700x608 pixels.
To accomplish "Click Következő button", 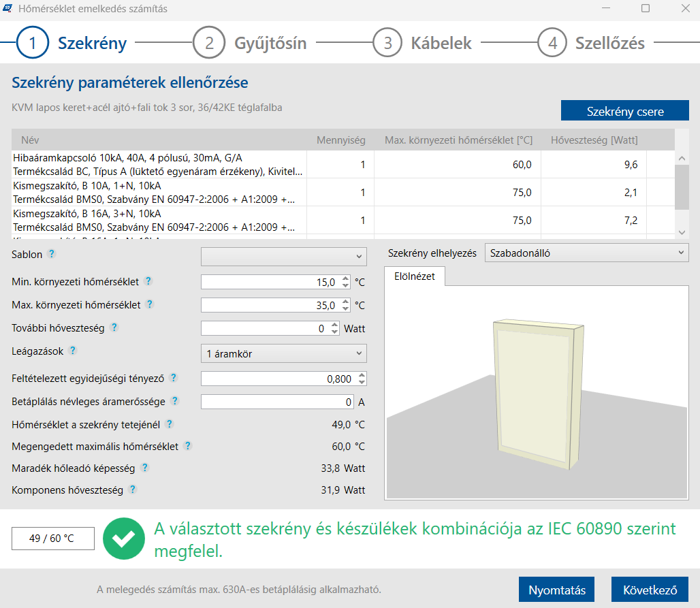I will (x=650, y=589).
